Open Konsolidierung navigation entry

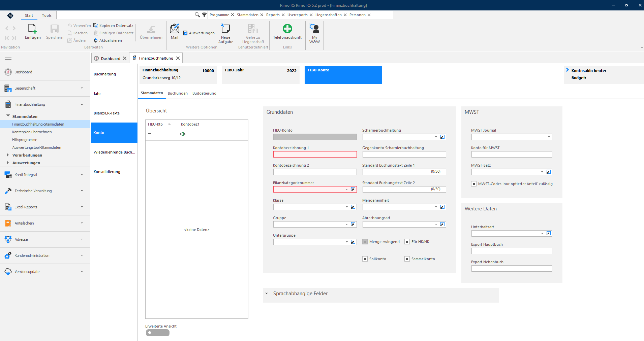point(114,172)
